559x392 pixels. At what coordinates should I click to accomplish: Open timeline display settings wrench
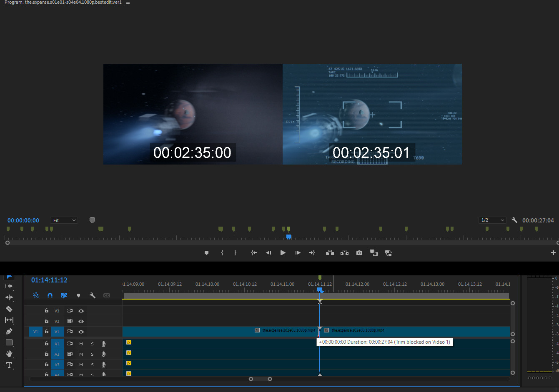pyautogui.click(x=93, y=295)
